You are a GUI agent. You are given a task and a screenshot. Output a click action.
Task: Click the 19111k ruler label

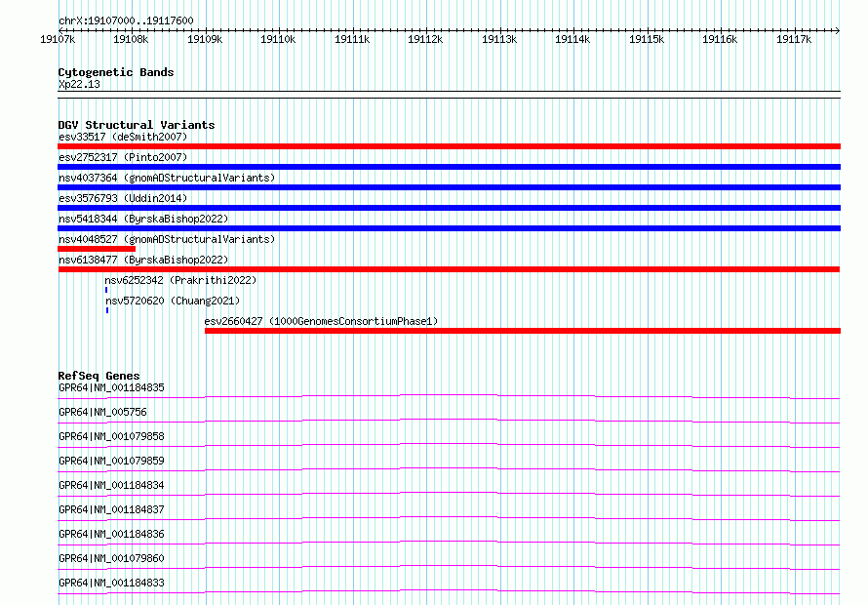point(352,39)
